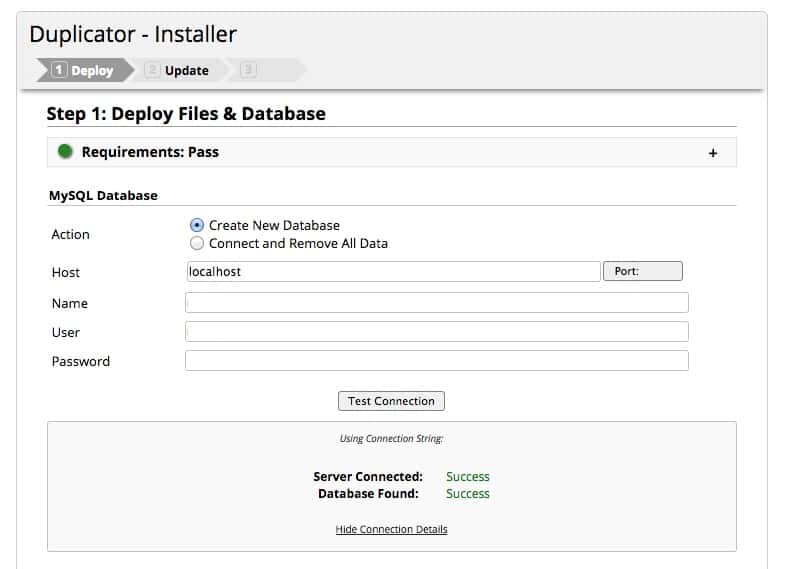Click the green Requirements status indicator
This screenshot has height=569, width=786.
(x=65, y=151)
